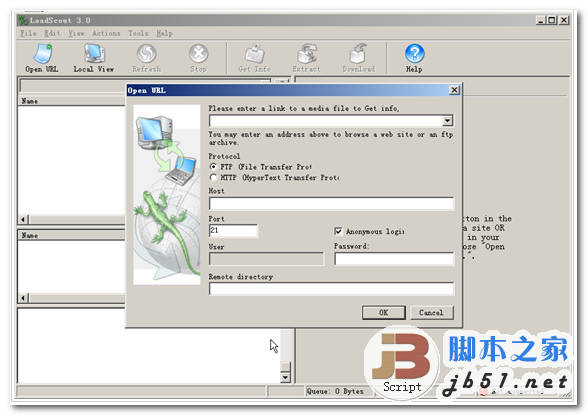The height and width of the screenshot is (416, 588).
Task: Click the Extract toolbar icon
Action: [306, 58]
